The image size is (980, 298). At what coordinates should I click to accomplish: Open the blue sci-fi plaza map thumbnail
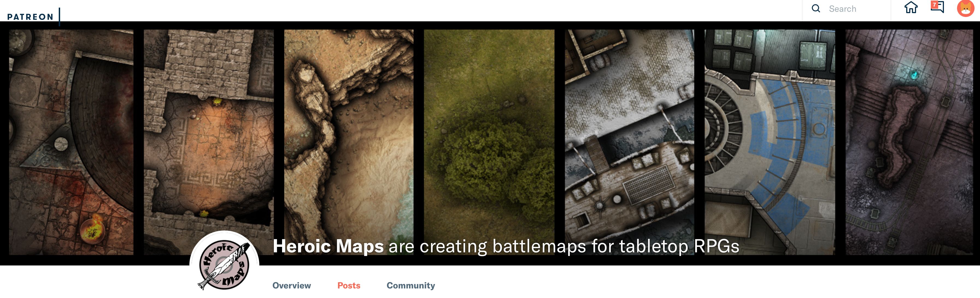(x=770, y=142)
